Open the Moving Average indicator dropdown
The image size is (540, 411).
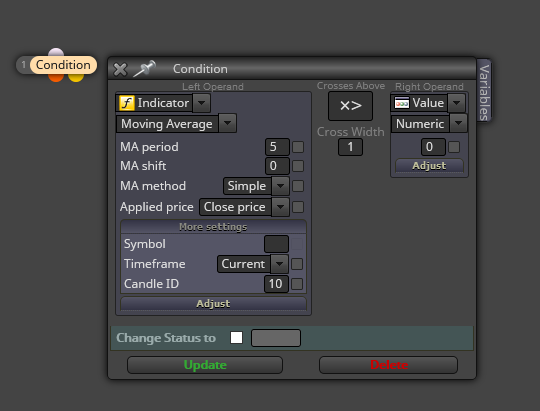click(x=227, y=123)
